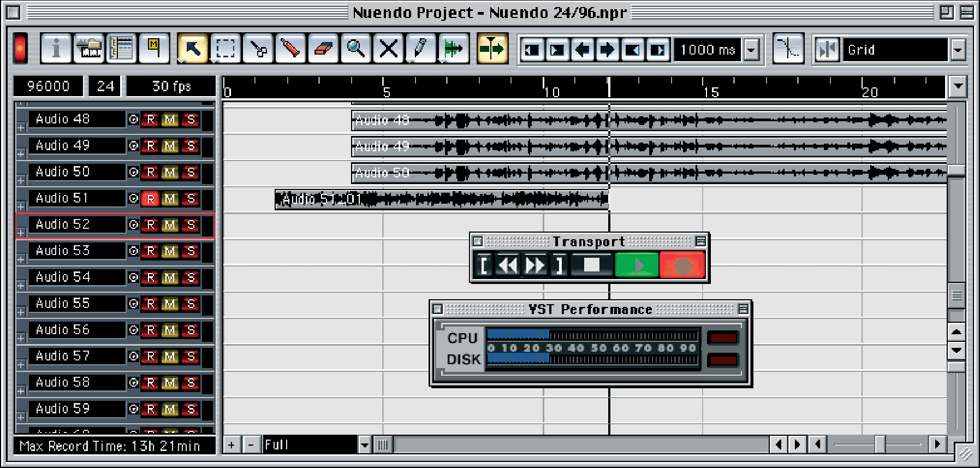Close the VST Performance window
Screen dimensions: 980x468
437,309
